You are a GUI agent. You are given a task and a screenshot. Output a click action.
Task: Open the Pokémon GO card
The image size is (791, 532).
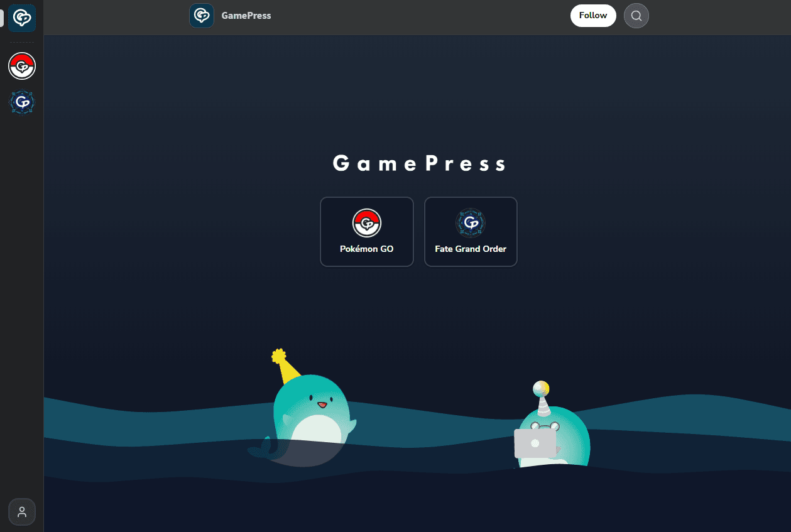click(x=367, y=232)
